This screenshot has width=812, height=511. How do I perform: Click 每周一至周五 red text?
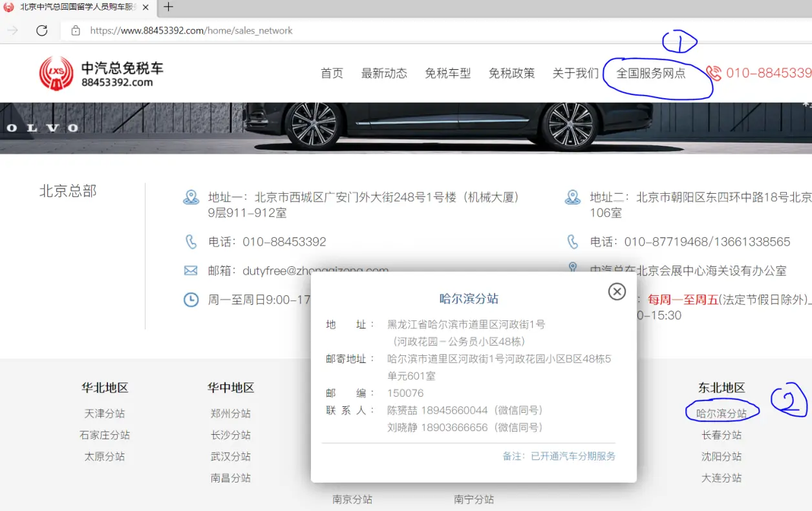683,299
